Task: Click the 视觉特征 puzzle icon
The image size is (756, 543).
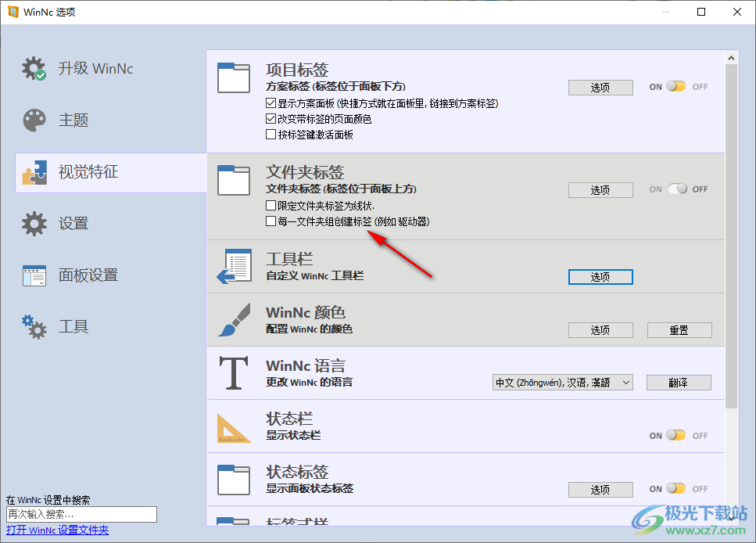Action: (x=34, y=172)
